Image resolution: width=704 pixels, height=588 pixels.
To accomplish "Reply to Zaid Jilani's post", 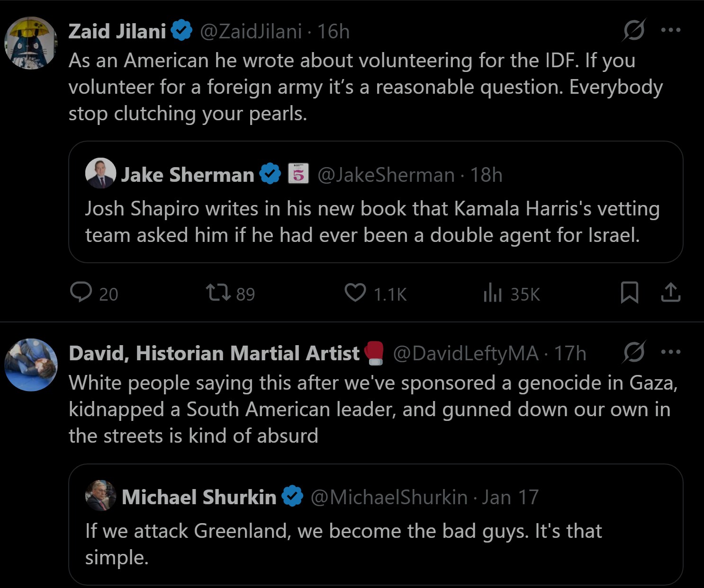I will [81, 292].
